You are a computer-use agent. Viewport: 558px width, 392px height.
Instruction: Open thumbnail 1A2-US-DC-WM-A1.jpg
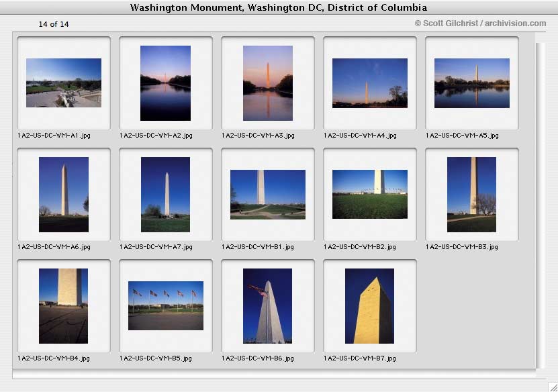point(64,83)
